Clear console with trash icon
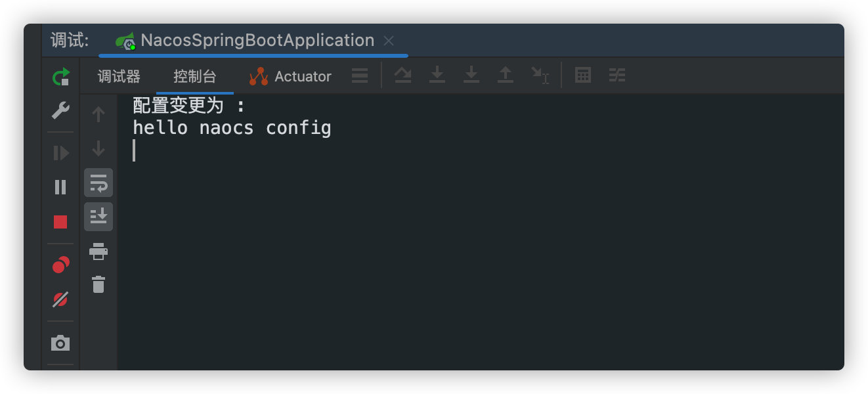This screenshot has width=868, height=394. 98,284
